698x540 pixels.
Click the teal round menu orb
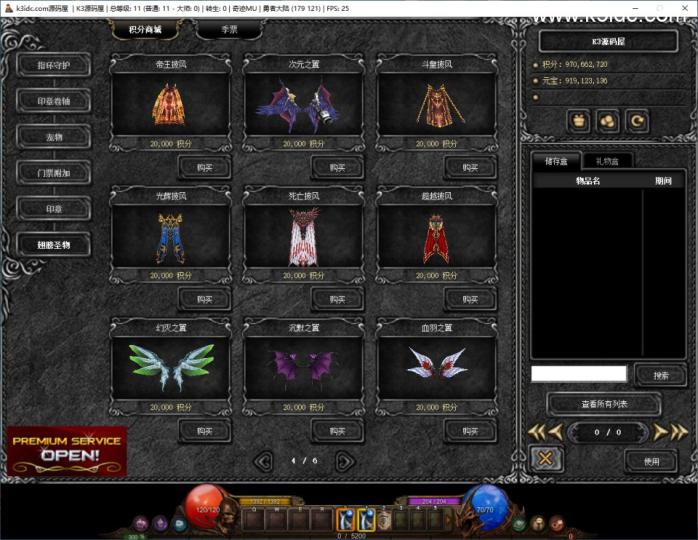point(179,524)
